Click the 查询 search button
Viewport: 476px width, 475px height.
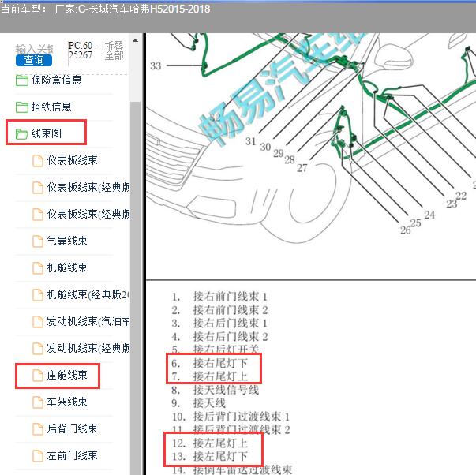tap(34, 60)
